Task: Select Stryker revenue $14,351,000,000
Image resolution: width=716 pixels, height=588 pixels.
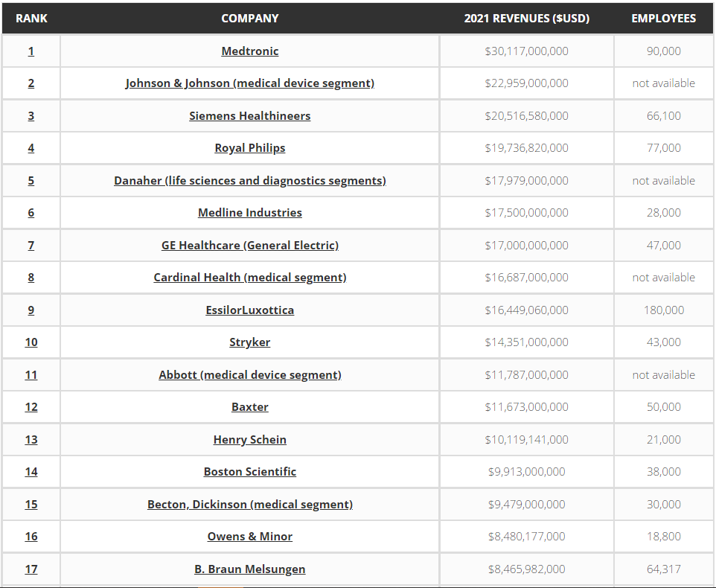Action: (x=526, y=342)
